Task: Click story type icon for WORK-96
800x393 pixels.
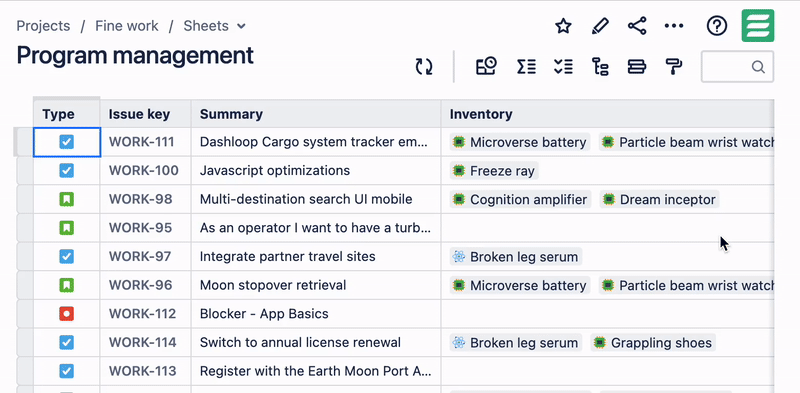Action: point(66,285)
